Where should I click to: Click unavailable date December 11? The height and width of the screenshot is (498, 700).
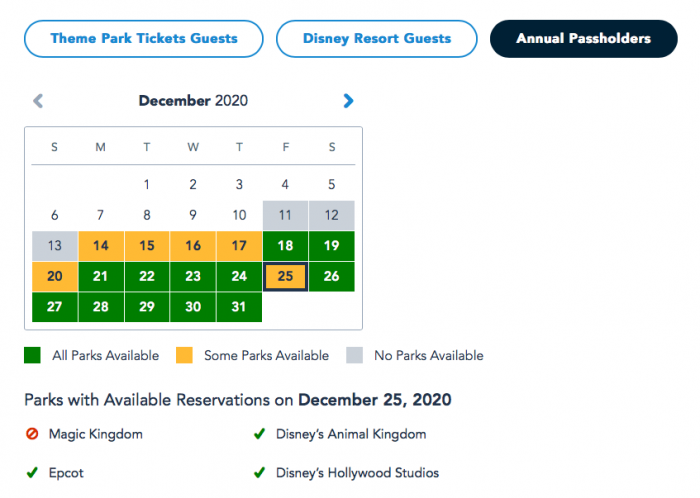tap(285, 215)
